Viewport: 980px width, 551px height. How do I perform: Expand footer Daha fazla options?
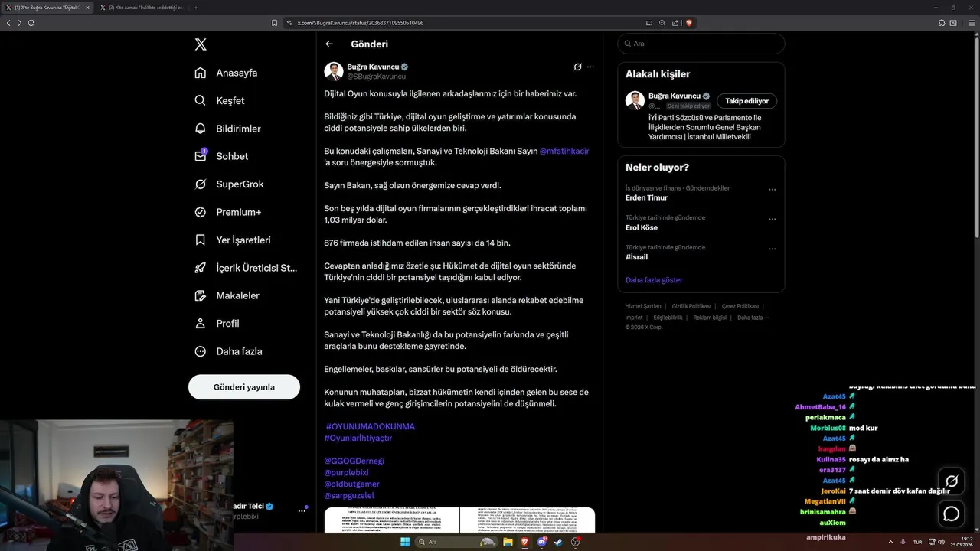[x=753, y=318]
